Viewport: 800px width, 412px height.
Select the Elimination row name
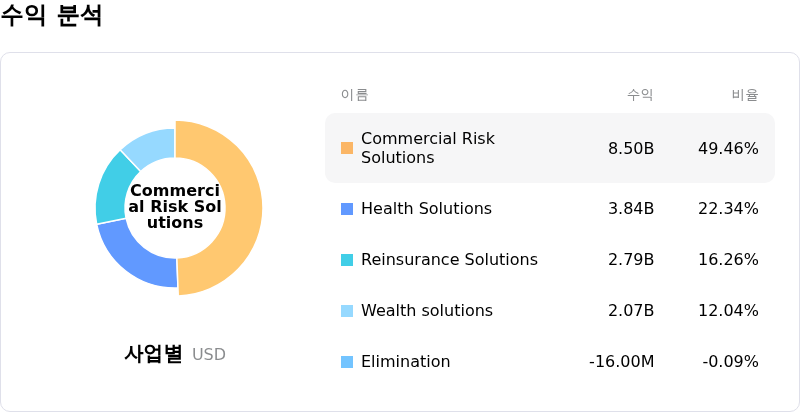405,362
